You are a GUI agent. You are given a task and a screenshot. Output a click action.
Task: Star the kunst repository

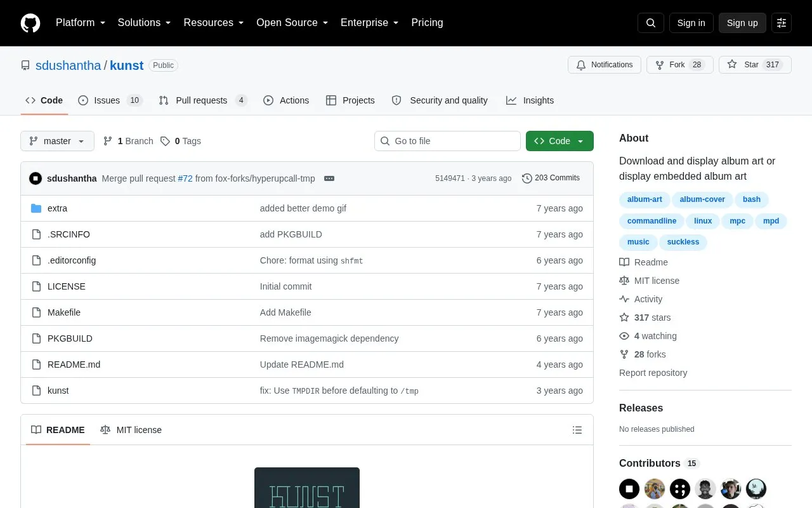(x=755, y=65)
